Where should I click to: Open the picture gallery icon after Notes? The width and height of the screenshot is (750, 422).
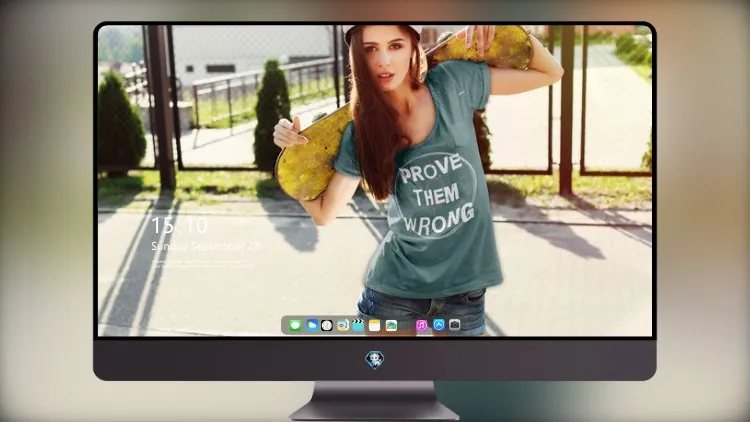(391, 325)
